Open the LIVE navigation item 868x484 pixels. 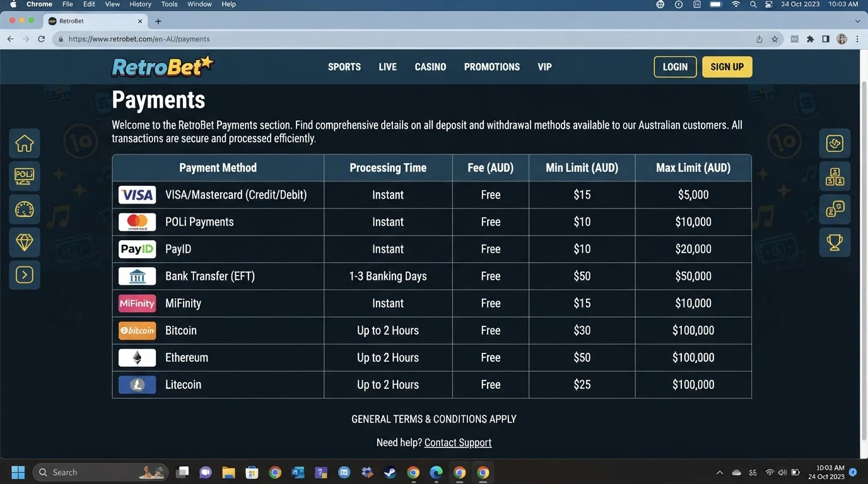[388, 67]
